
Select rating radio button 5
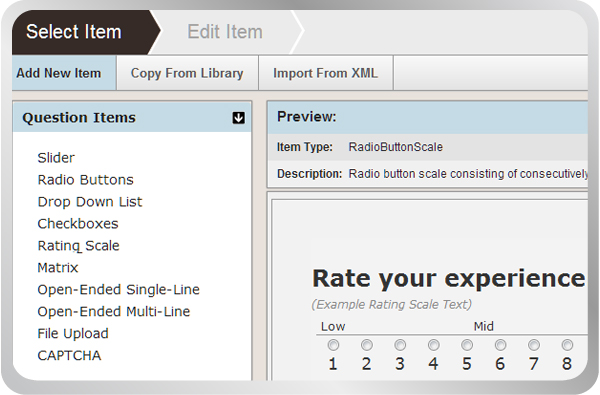pyautogui.click(x=467, y=345)
